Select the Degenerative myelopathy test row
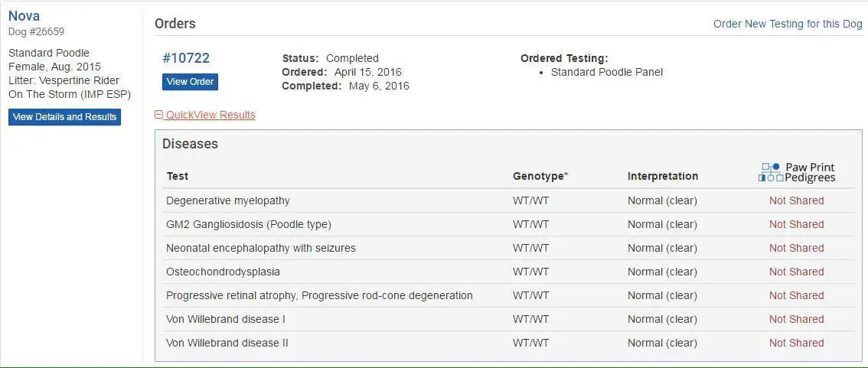This screenshot has width=868, height=368. (x=509, y=200)
